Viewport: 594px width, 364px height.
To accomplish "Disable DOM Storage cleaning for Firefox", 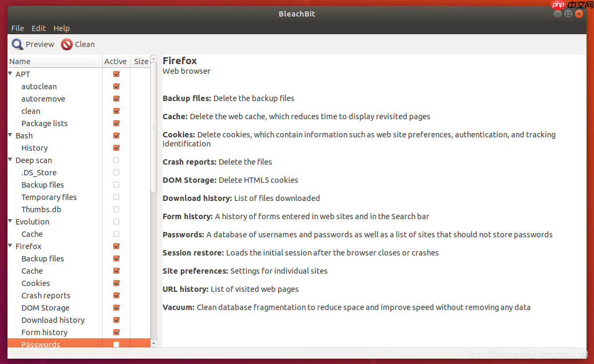I will tap(115, 307).
